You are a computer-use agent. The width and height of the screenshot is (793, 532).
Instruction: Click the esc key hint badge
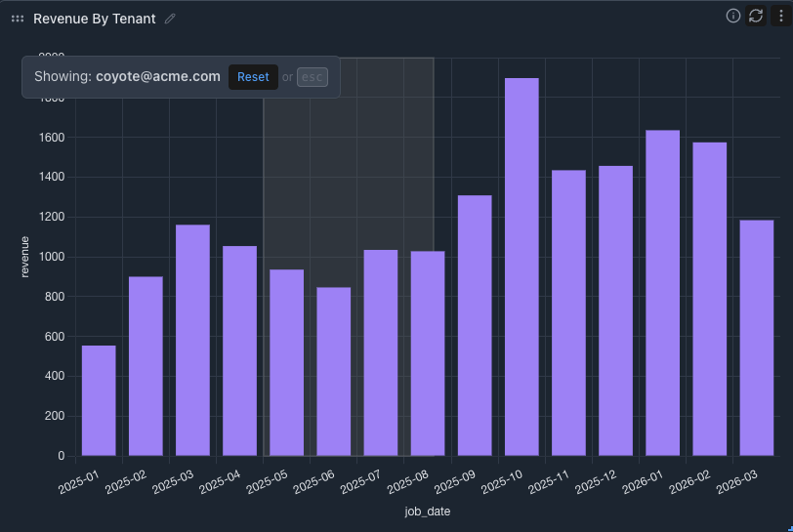point(313,77)
